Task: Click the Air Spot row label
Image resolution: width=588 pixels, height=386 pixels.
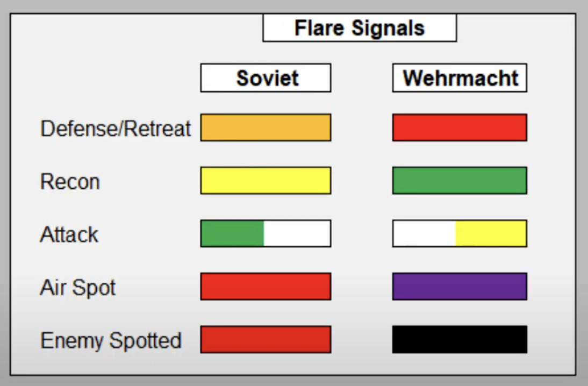Action: pyautogui.click(x=78, y=288)
